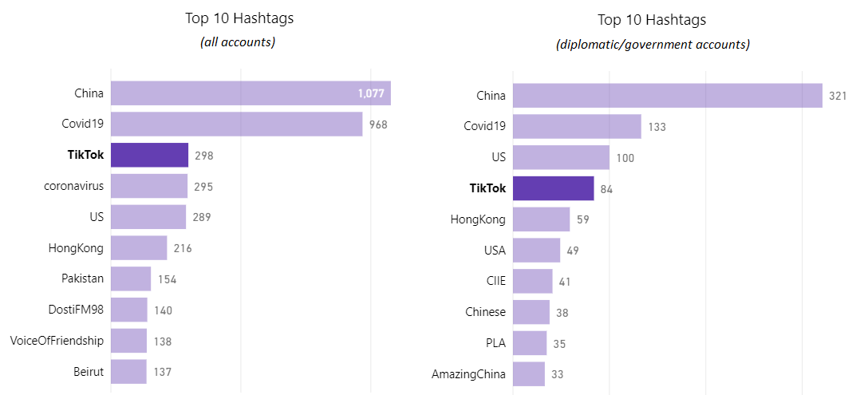Select the Covid19 bar showing 968
This screenshot has width=868, height=395.
click(236, 124)
